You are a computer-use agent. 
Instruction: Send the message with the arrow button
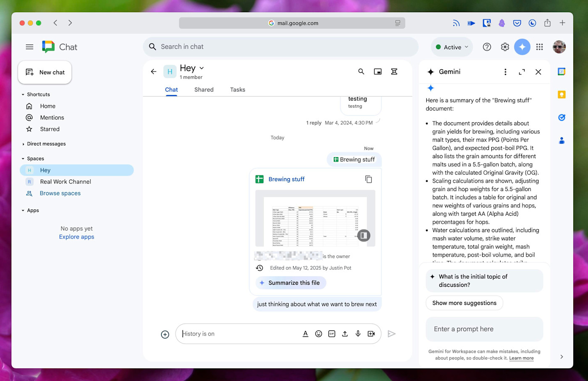391,334
